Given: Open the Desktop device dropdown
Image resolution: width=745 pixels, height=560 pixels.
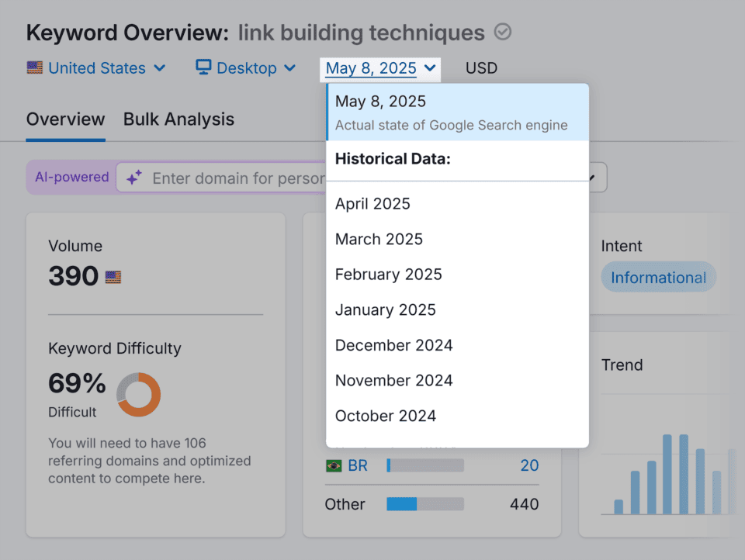Looking at the screenshot, I should pos(245,68).
